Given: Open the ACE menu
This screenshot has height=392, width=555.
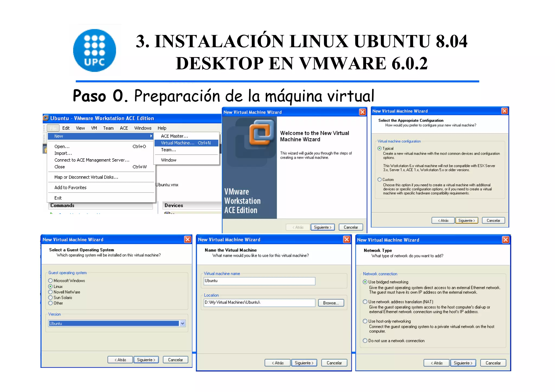Looking at the screenshot, I should click(x=124, y=128).
